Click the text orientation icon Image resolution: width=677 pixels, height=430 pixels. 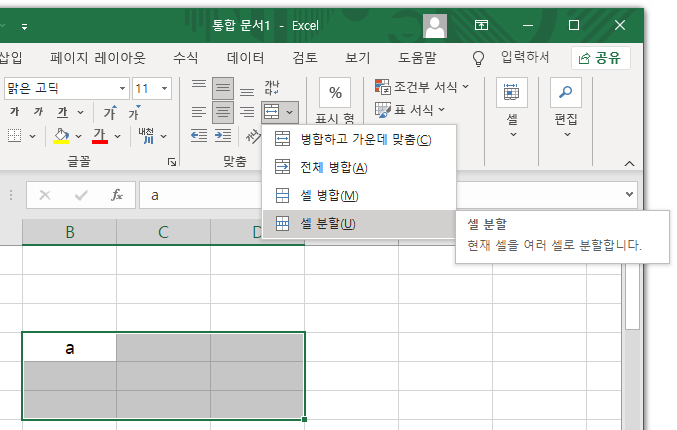tap(253, 136)
